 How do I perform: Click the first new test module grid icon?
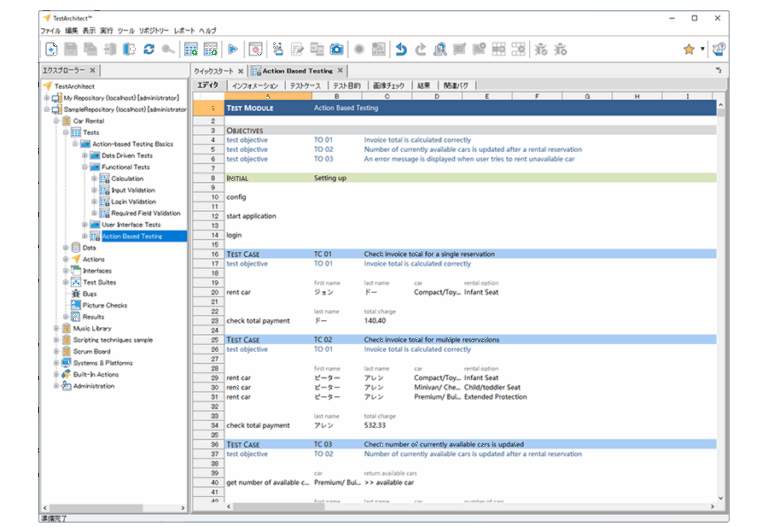tap(191, 49)
